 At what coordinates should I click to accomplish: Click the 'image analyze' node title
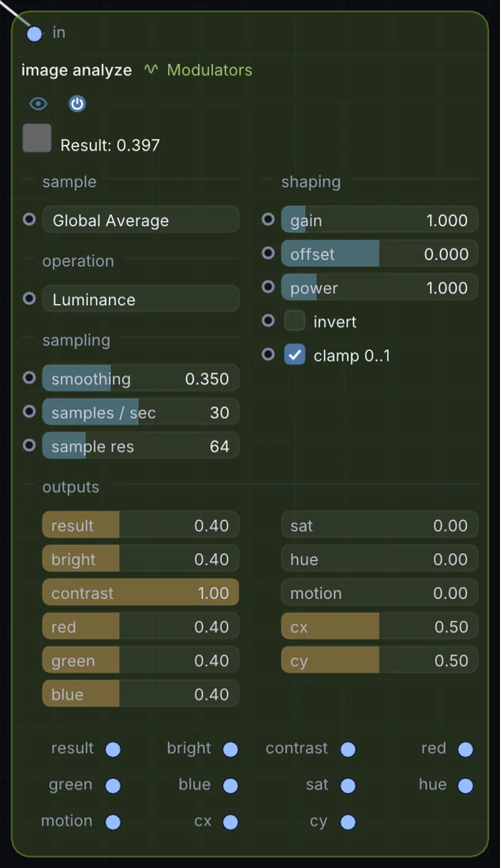coord(76,70)
